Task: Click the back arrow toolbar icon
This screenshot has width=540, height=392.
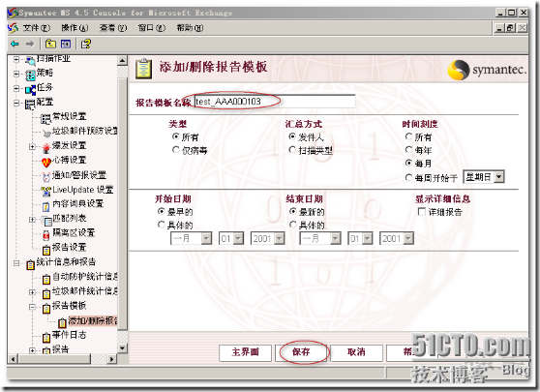Action: tap(15, 45)
